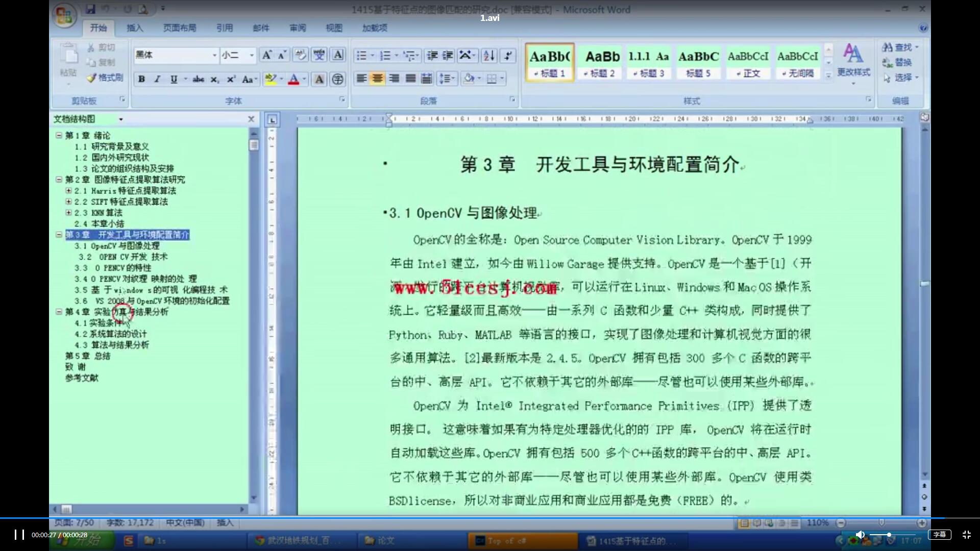980x551 pixels.
Task: Open the Insert ribbon tab
Action: pyautogui.click(x=135, y=28)
